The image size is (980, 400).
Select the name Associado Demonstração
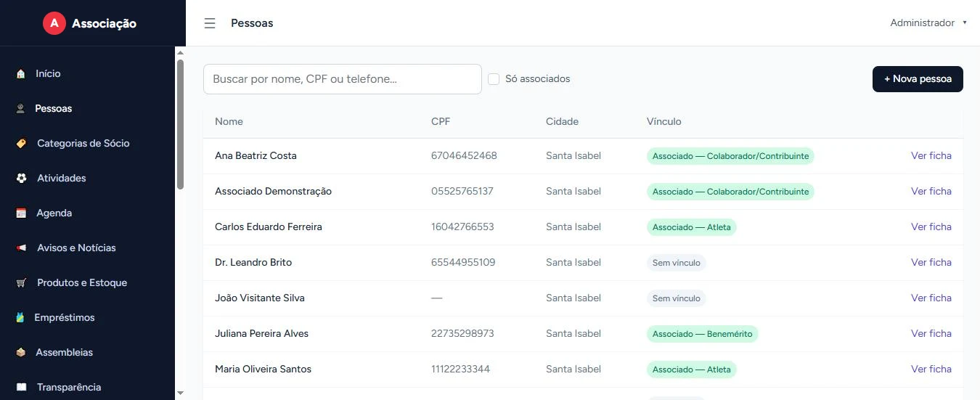(273, 192)
